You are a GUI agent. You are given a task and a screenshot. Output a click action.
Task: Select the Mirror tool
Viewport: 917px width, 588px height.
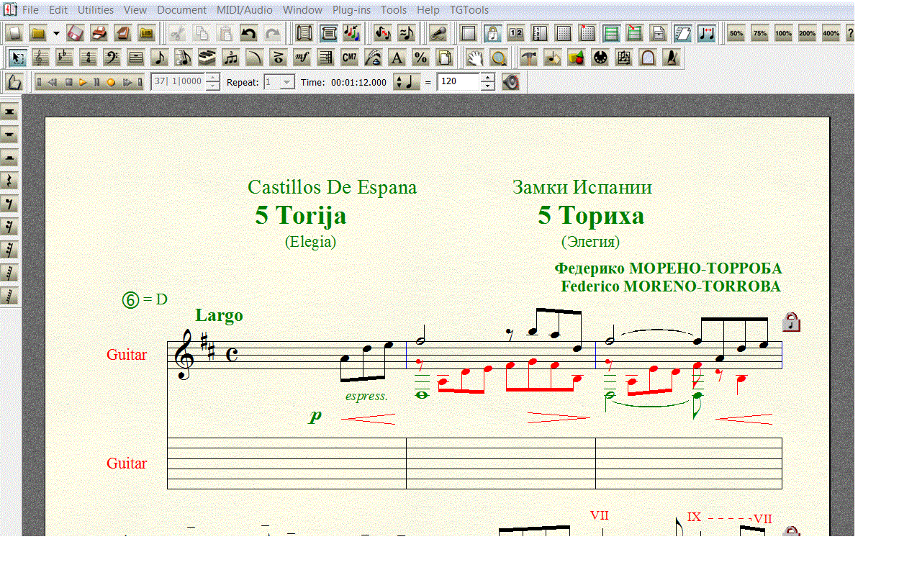pos(647,58)
